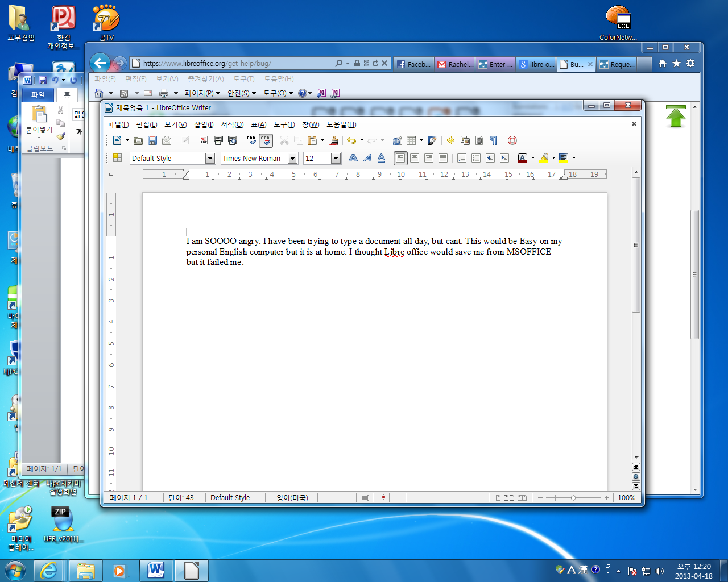Click the Hyperlink globe icon

click(397, 140)
